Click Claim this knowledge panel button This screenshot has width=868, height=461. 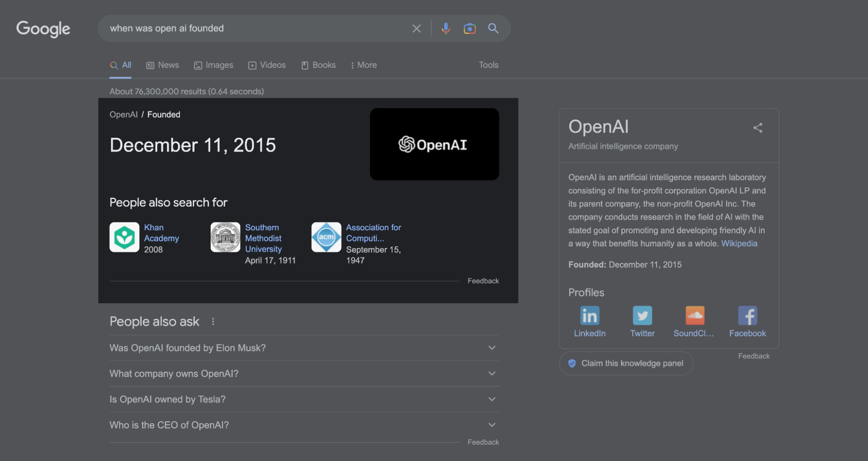pos(626,363)
